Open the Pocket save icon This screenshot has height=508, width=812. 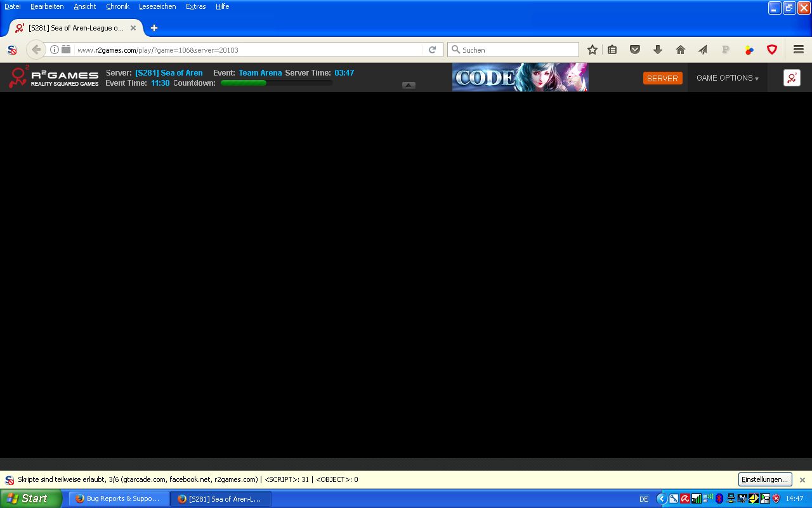coord(634,50)
